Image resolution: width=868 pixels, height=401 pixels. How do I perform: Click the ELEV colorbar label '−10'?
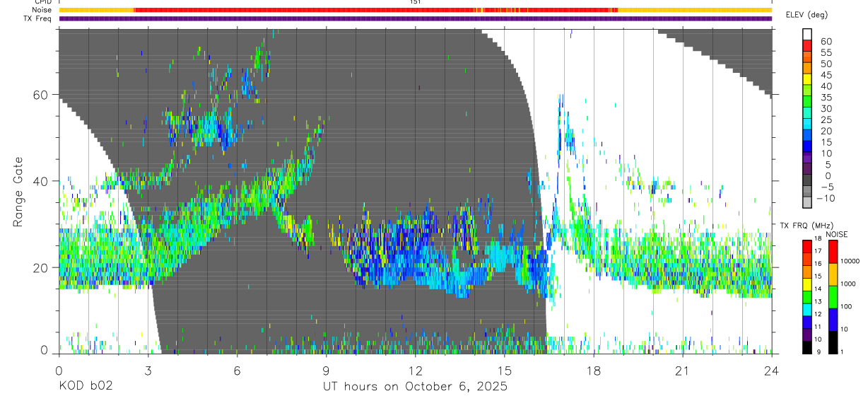click(x=826, y=198)
